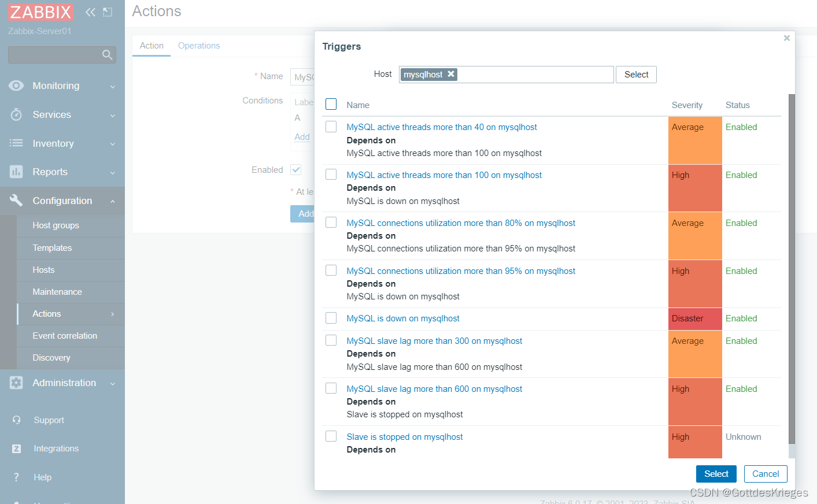
Task: Close the Triggers dialog
Action: point(786,38)
